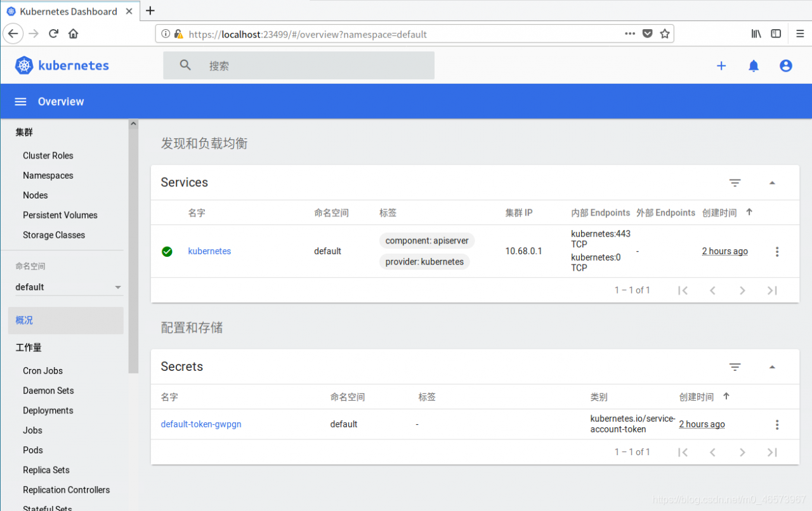Viewport: 812px width, 511px height.
Task: Open Cron Jobs in sidebar
Action: click(x=43, y=371)
